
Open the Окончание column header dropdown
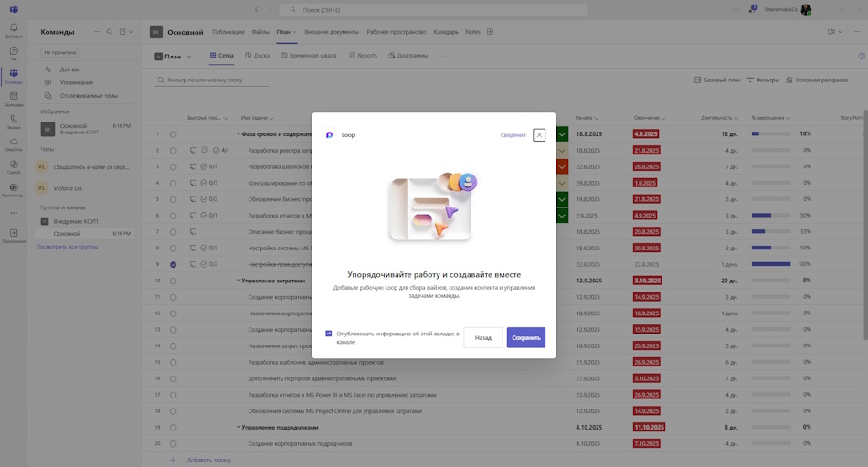point(663,118)
